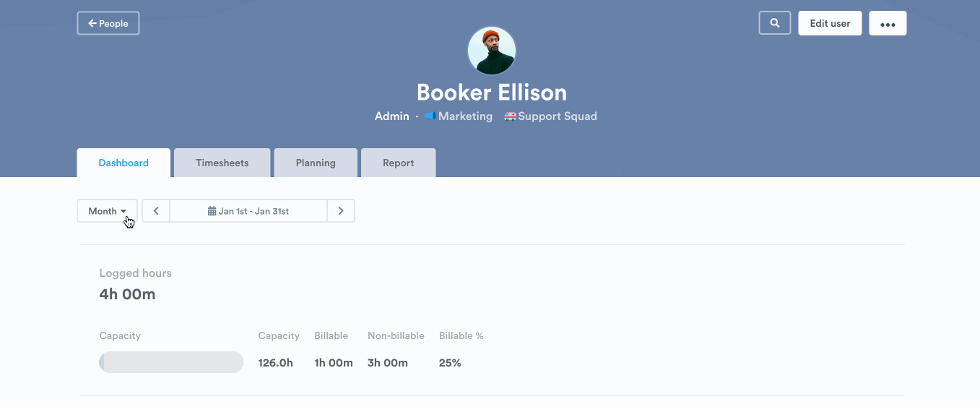Expand the Month period dropdown

point(107,211)
